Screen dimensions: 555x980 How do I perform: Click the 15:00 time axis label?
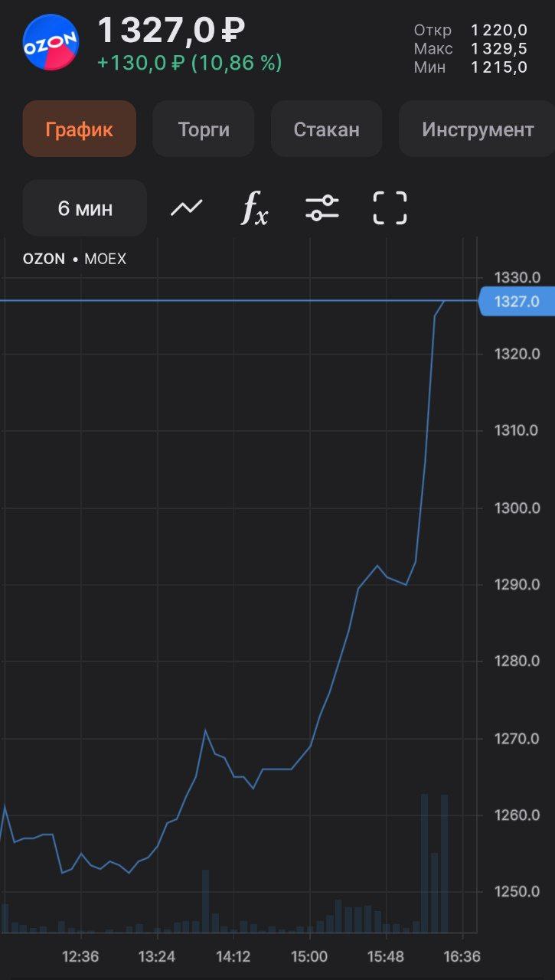[309, 956]
